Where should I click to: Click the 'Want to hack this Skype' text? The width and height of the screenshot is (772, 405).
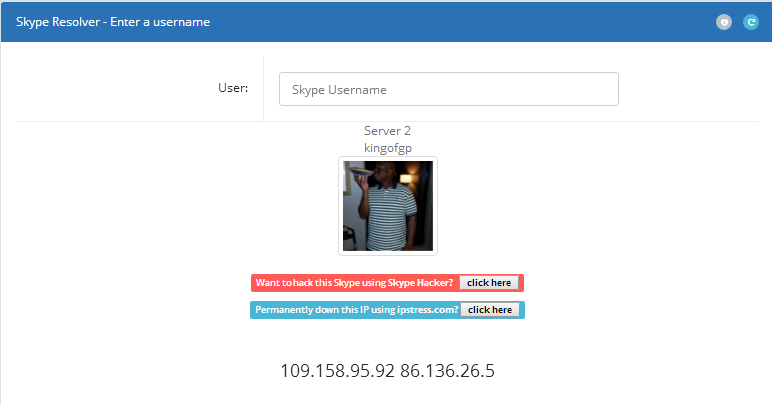point(354,283)
